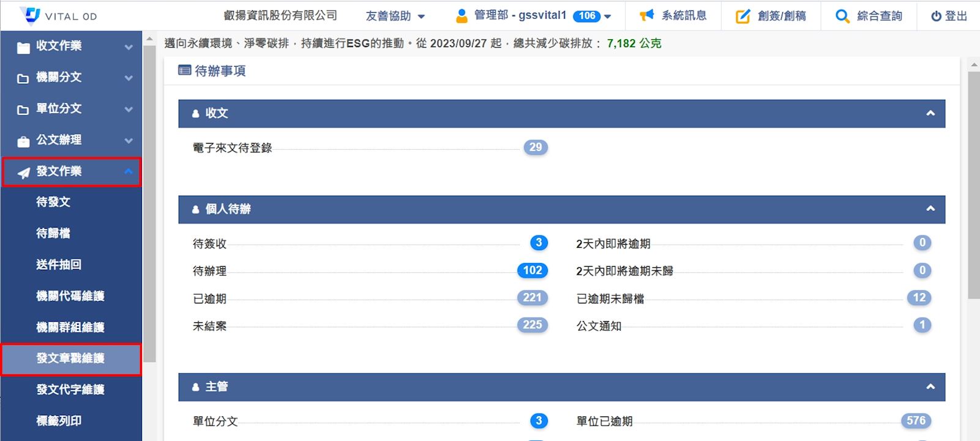Click the 已逾期 count badge 221
The height and width of the screenshot is (441, 980).
coord(532,298)
